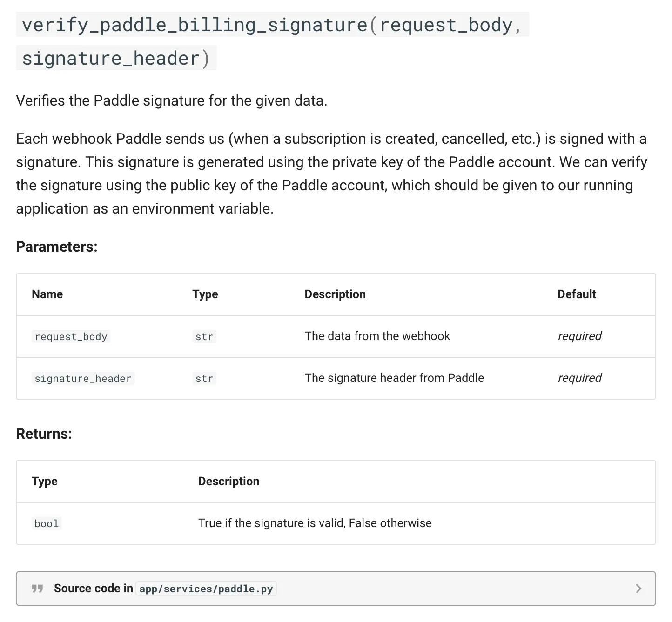Click the Default column header
This screenshot has height=622, width=672.
click(x=577, y=294)
